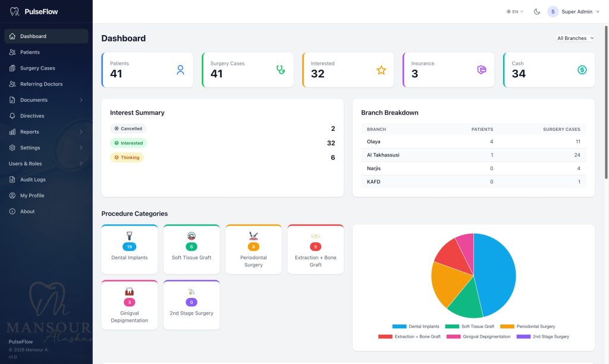609x364 pixels.
Task: Click the person icon on Patients card
Action: pyautogui.click(x=180, y=70)
